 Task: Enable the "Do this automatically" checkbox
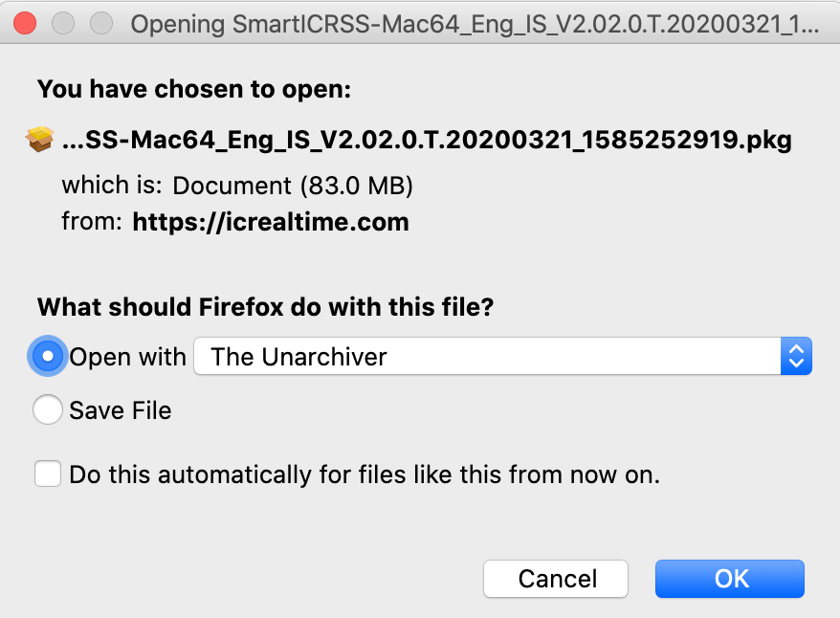click(x=48, y=474)
